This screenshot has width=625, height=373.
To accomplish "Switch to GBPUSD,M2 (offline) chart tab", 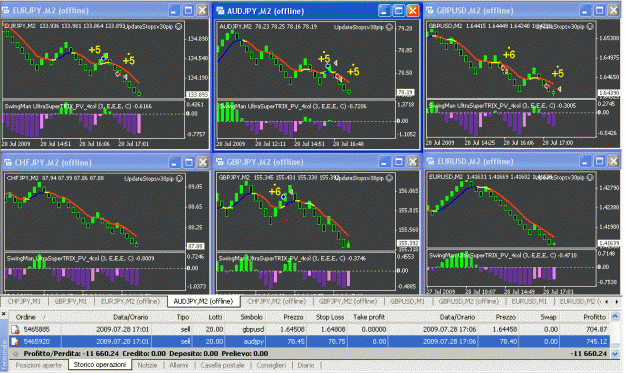I will point(469,301).
